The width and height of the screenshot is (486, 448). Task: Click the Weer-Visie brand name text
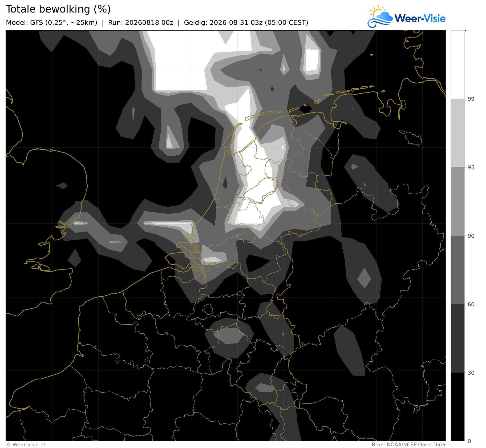click(420, 18)
